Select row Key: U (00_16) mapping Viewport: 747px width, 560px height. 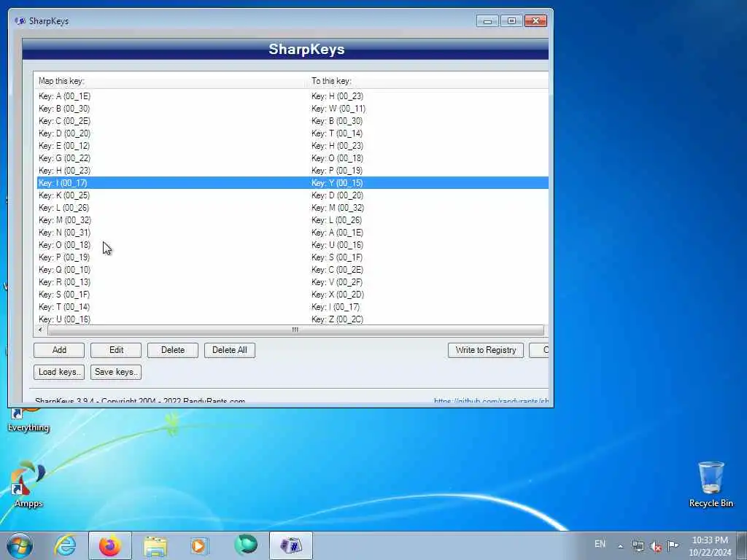(293, 319)
